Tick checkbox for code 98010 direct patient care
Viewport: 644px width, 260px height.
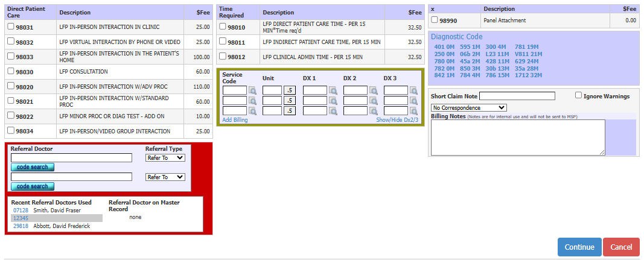223,27
